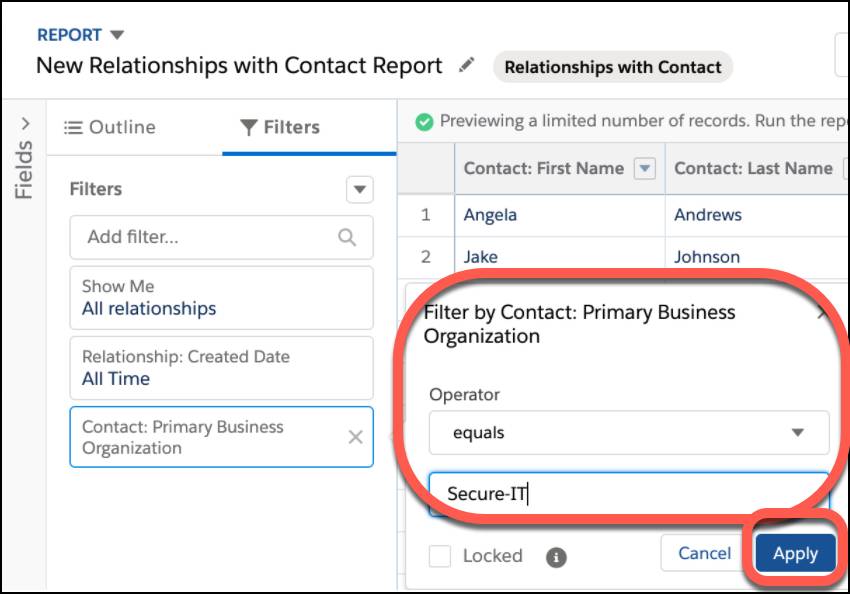Switch to the Outline tab
This screenshot has width=850, height=594.
pos(110,127)
